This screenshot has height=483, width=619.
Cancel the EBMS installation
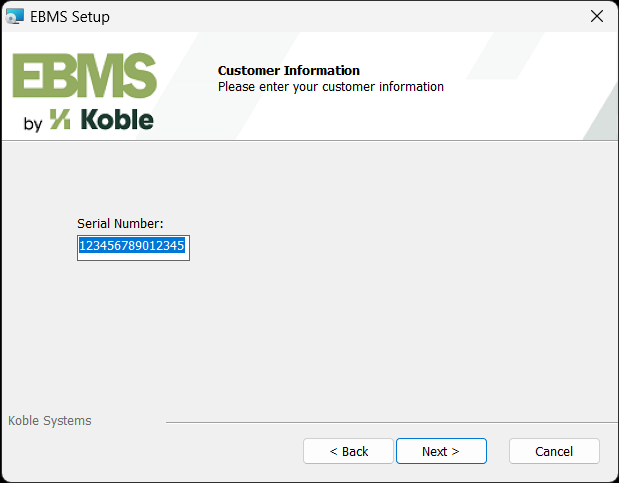pyautogui.click(x=554, y=451)
